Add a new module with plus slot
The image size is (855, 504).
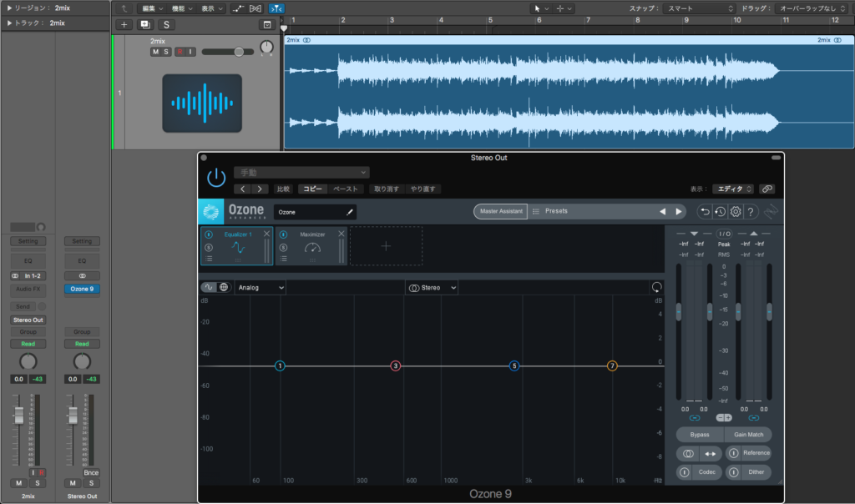click(386, 246)
